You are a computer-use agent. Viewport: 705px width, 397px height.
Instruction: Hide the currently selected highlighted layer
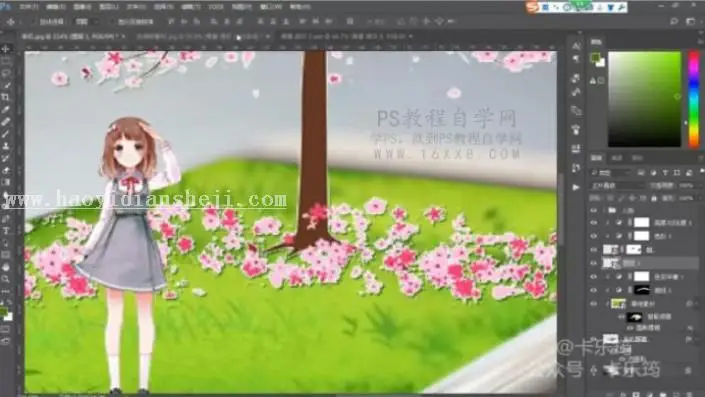pyautogui.click(x=594, y=263)
